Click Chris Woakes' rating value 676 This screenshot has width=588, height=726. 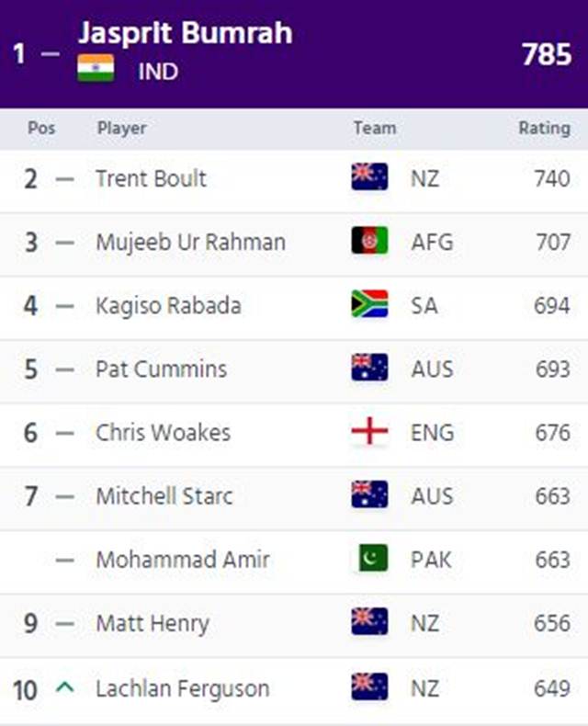pos(553,433)
